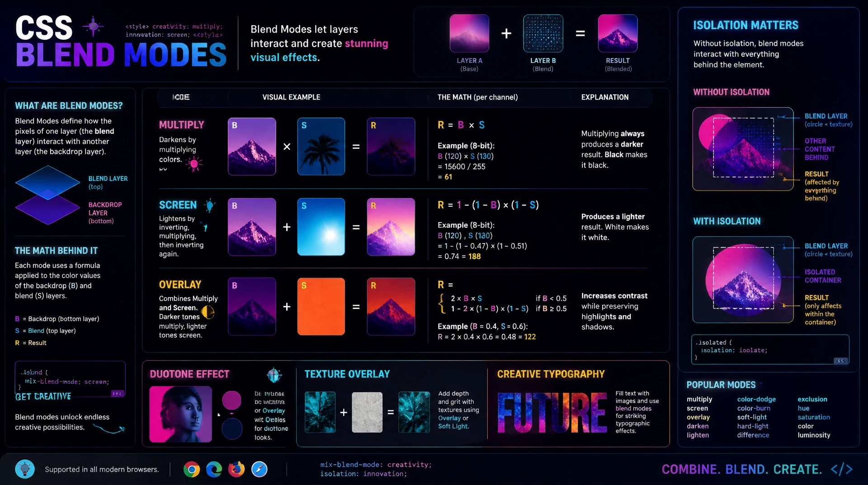
Task: Click the half-circle contrast icon under Overlay
Action: [208, 312]
